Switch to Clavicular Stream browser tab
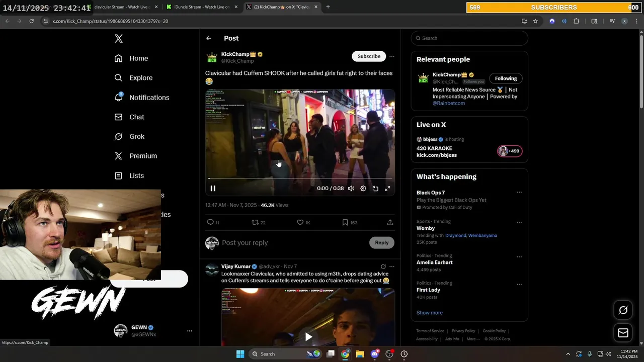Viewport: 644px width, 362px height. (123, 7)
